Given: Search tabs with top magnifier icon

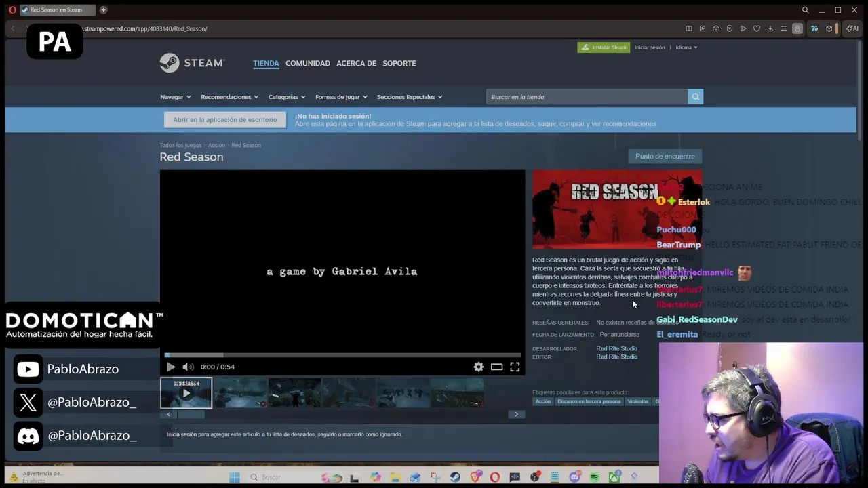Looking at the screenshot, I should coord(806,10).
